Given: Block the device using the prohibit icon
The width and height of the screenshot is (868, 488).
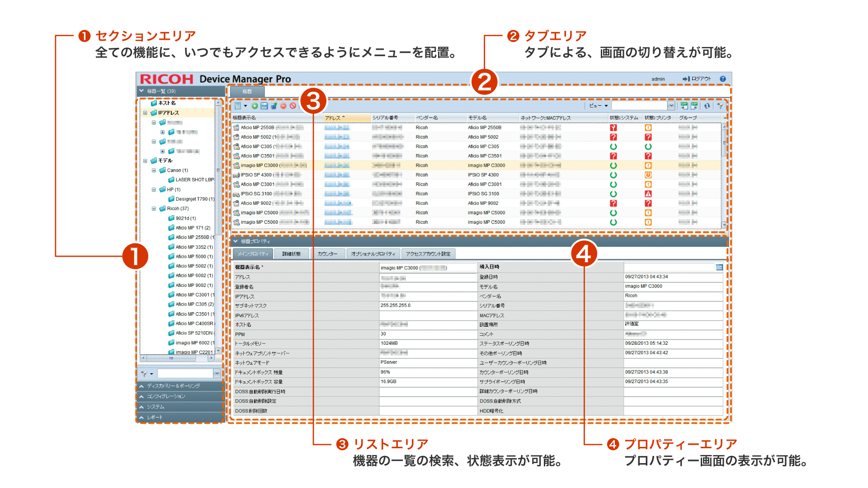Looking at the screenshot, I should click(292, 106).
